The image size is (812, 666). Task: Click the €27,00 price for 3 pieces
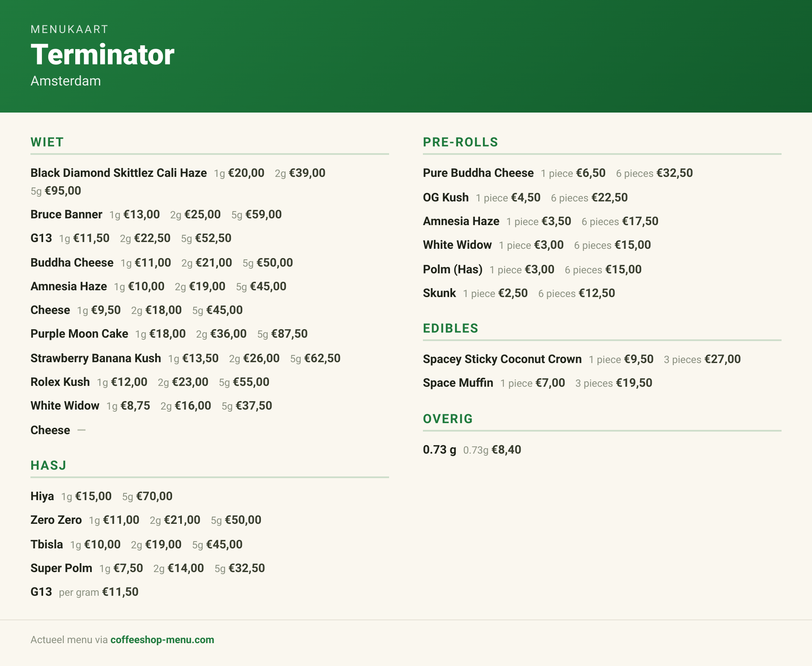[x=722, y=359]
